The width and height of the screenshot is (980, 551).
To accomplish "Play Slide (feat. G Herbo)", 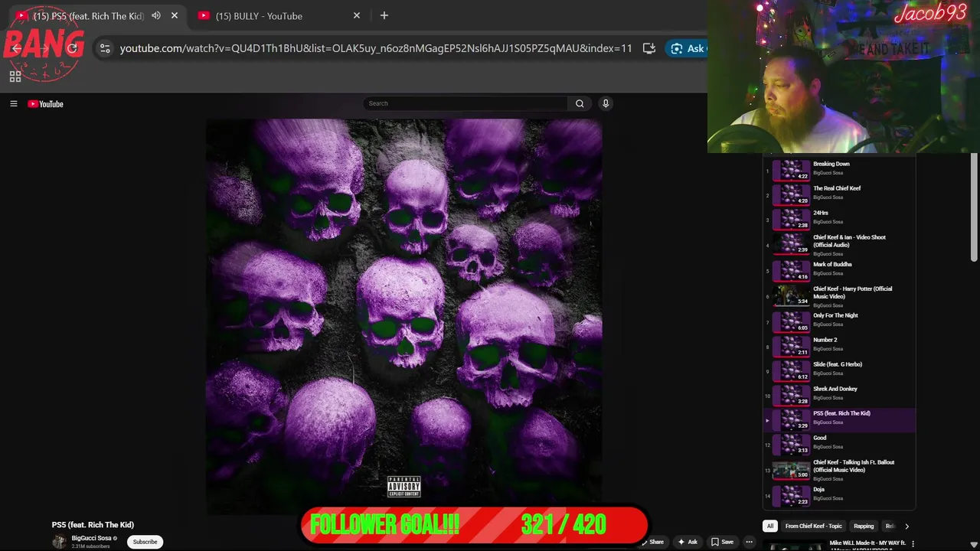I will (x=839, y=370).
